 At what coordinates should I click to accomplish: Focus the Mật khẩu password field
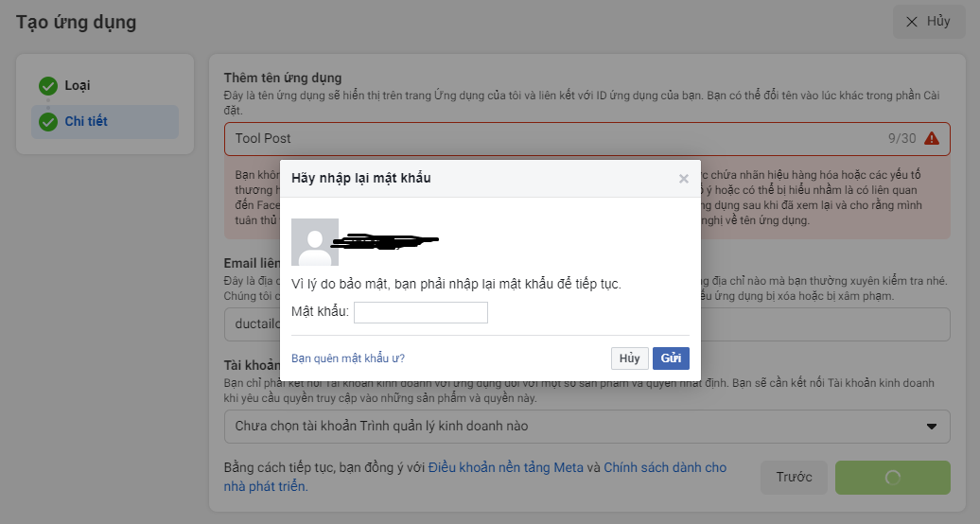[421, 312]
